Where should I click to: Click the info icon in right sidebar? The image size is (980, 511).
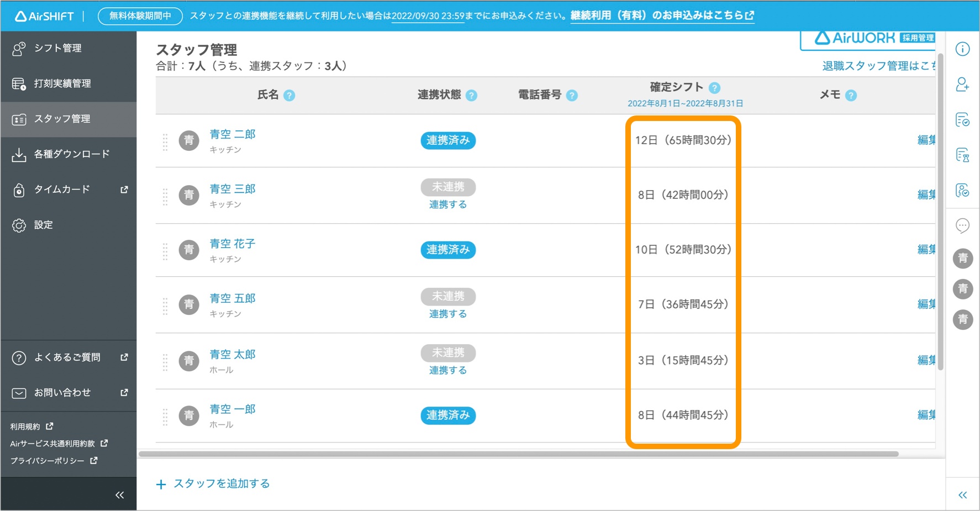coord(962,49)
